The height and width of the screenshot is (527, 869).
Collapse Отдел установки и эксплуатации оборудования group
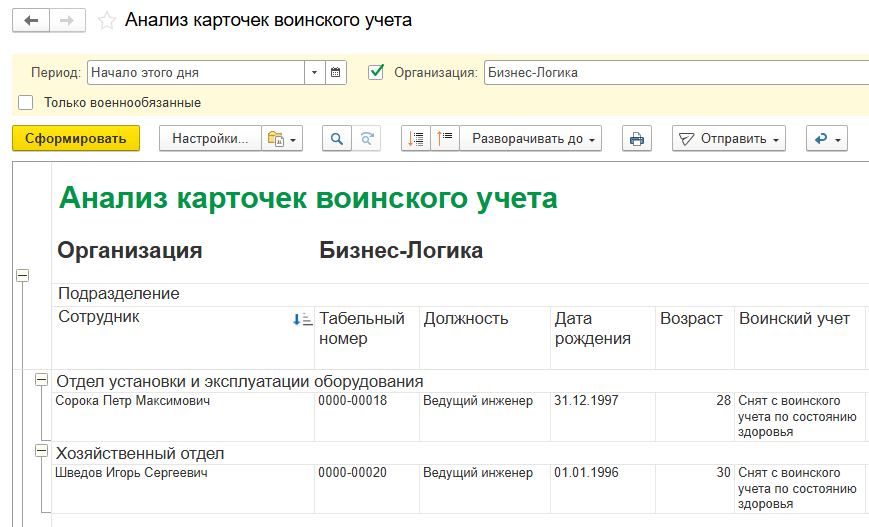pos(42,380)
